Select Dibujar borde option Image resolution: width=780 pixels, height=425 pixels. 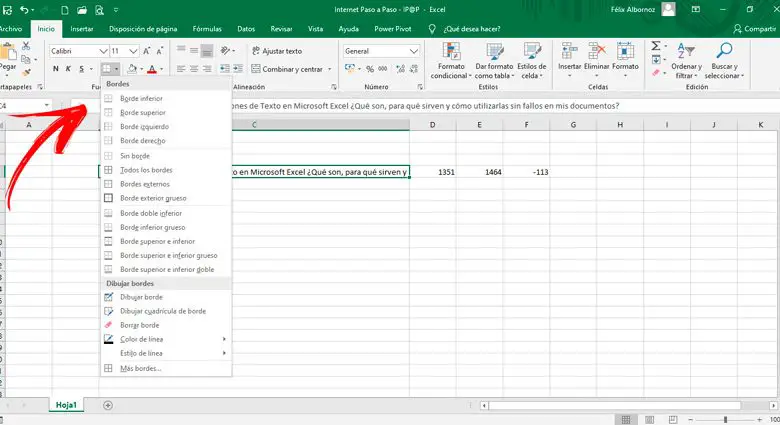[166, 297]
